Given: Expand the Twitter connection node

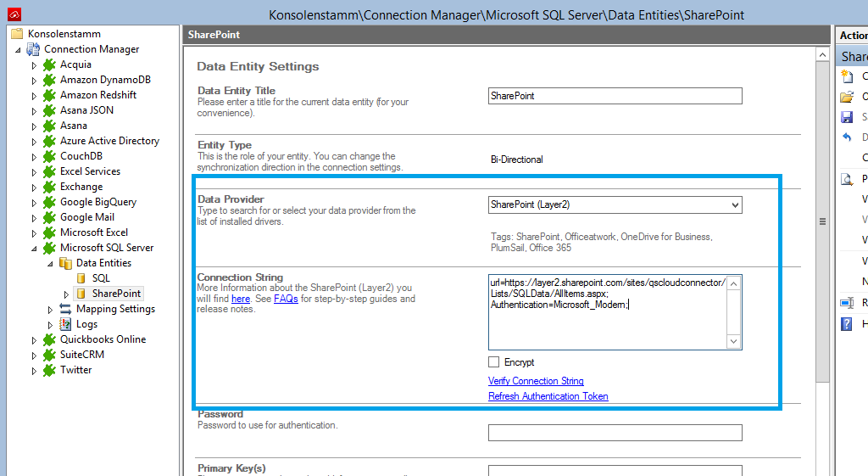Looking at the screenshot, I should pyautogui.click(x=34, y=371).
